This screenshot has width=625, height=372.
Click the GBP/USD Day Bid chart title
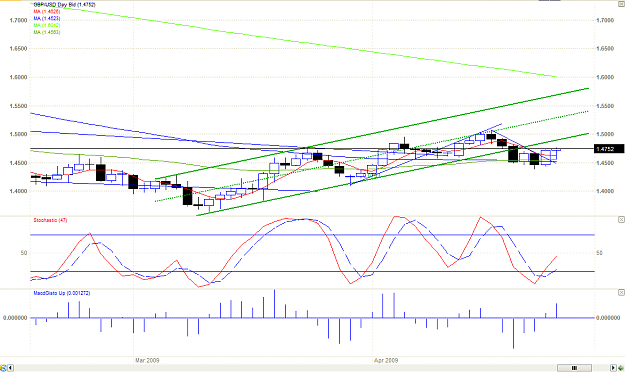[64, 5]
